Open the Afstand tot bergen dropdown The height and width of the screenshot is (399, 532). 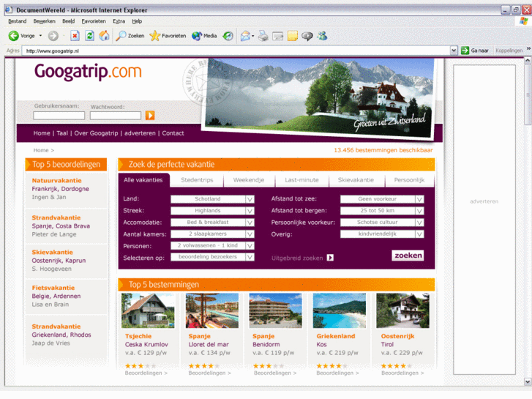point(382,211)
